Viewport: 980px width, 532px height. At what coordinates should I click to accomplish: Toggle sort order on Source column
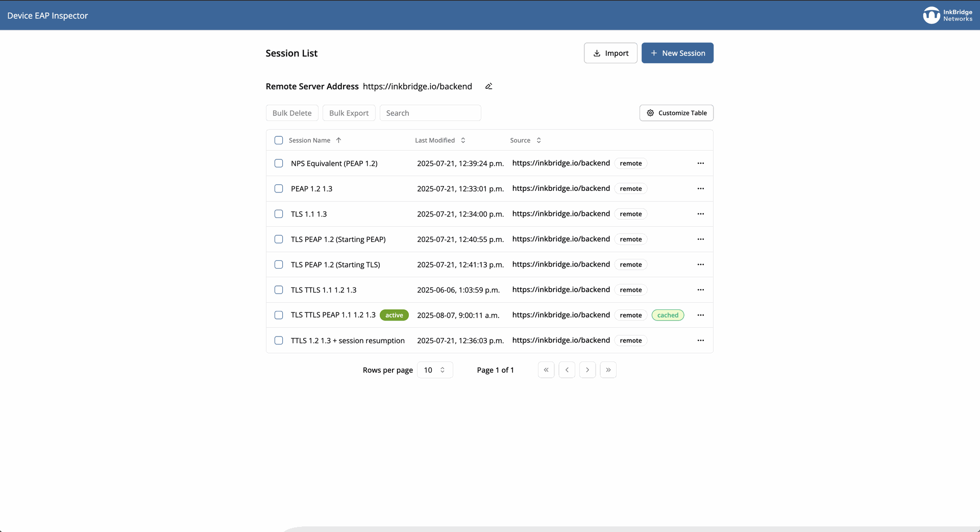(539, 140)
